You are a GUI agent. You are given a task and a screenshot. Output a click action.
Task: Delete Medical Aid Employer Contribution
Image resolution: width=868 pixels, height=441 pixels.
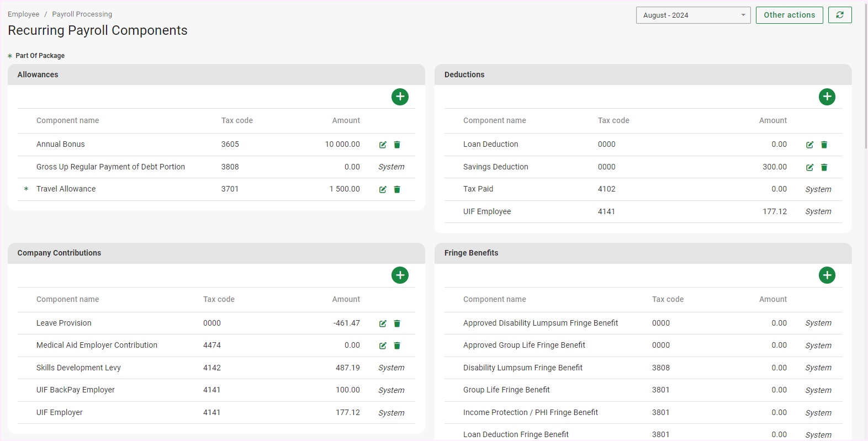pos(397,346)
